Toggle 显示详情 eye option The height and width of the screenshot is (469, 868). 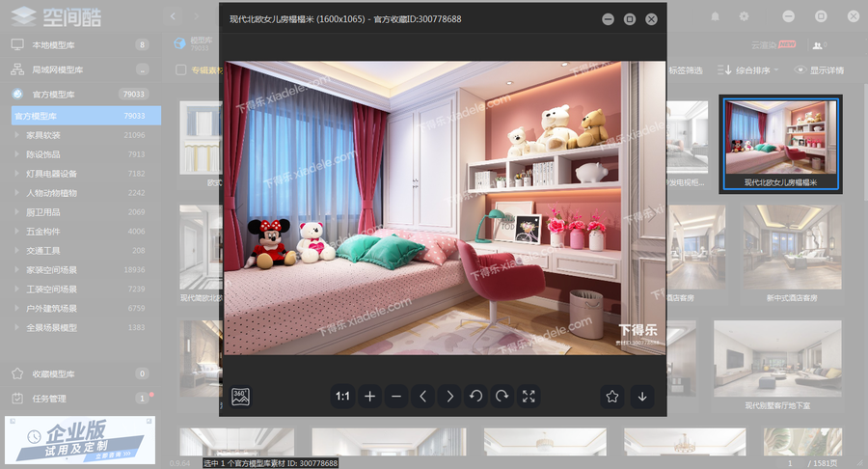[x=819, y=70]
